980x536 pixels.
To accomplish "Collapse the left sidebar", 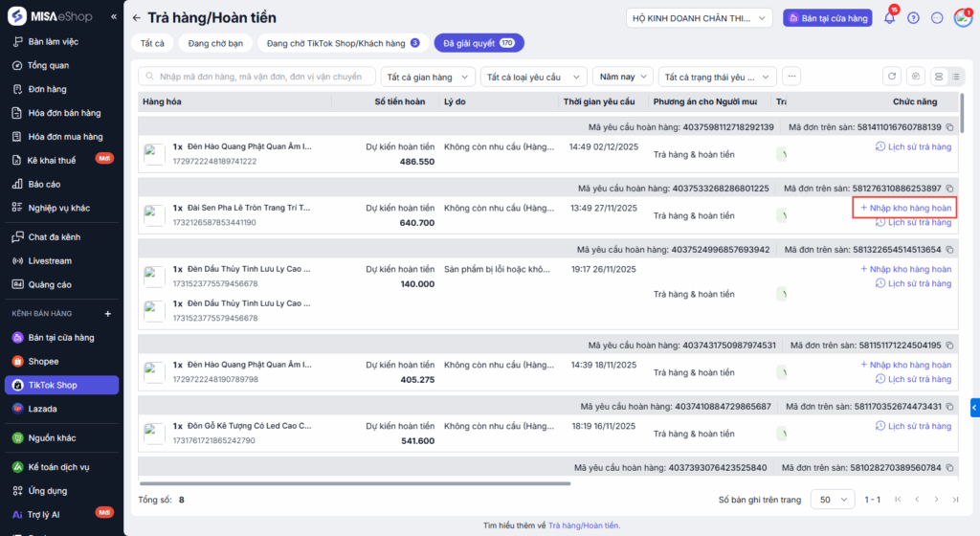I will click(114, 17).
